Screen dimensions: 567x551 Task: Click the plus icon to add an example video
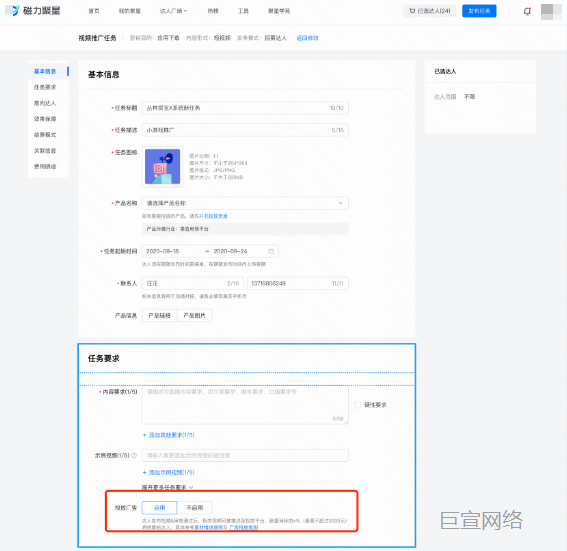[145, 472]
